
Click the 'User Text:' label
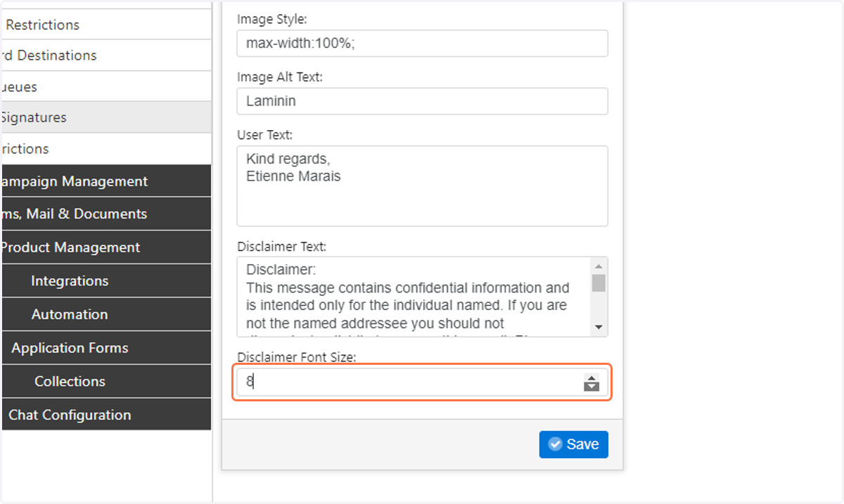coord(265,134)
